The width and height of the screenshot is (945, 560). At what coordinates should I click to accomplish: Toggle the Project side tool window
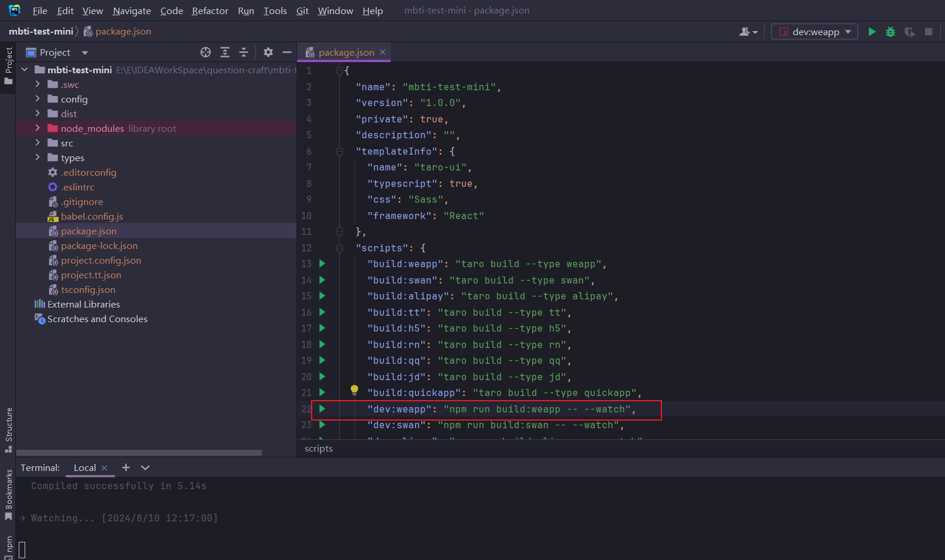coord(8,66)
